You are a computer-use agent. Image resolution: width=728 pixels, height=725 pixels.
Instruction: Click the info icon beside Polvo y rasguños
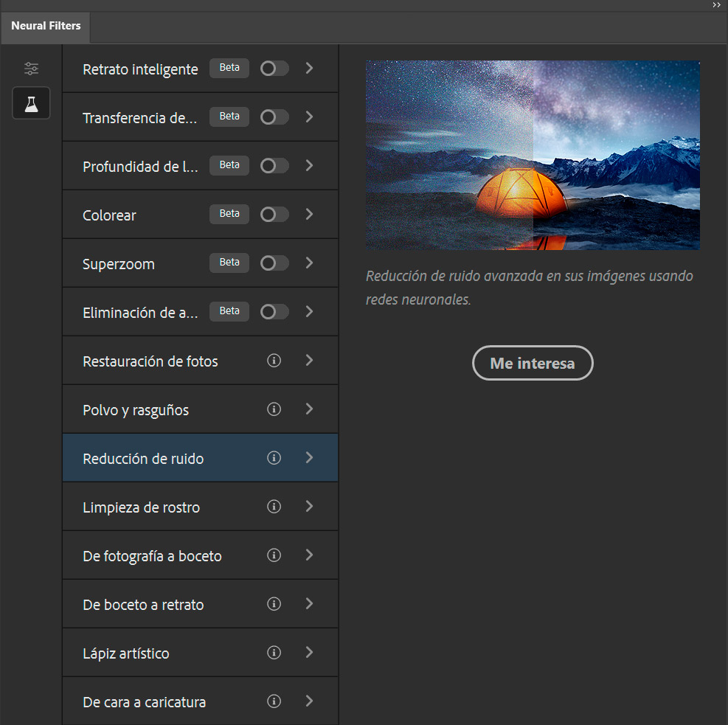274,409
